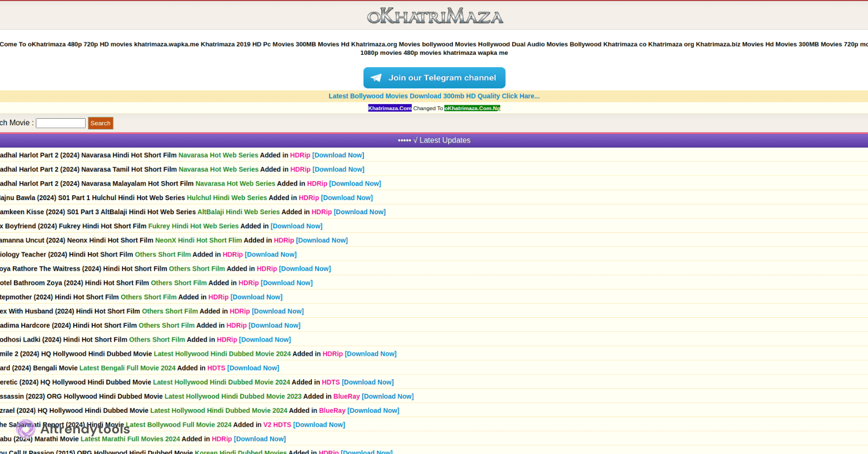Open the oKhatrimaza.Com.Ng green link
This screenshot has height=454, width=868.
[x=472, y=108]
